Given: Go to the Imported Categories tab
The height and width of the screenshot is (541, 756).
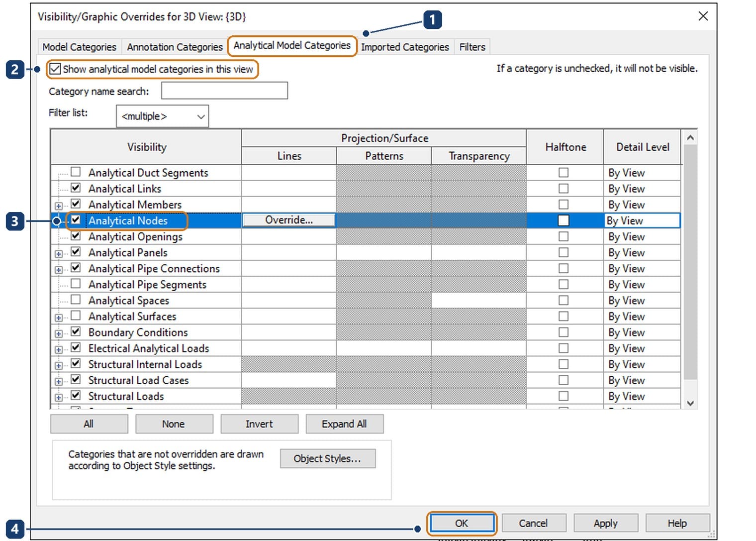Looking at the screenshot, I should click(405, 47).
